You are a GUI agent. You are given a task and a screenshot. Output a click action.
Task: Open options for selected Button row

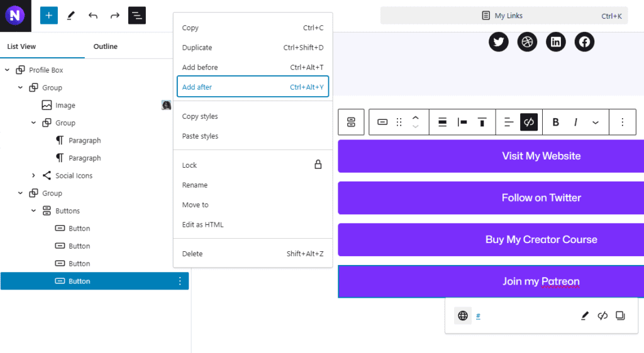(x=180, y=281)
